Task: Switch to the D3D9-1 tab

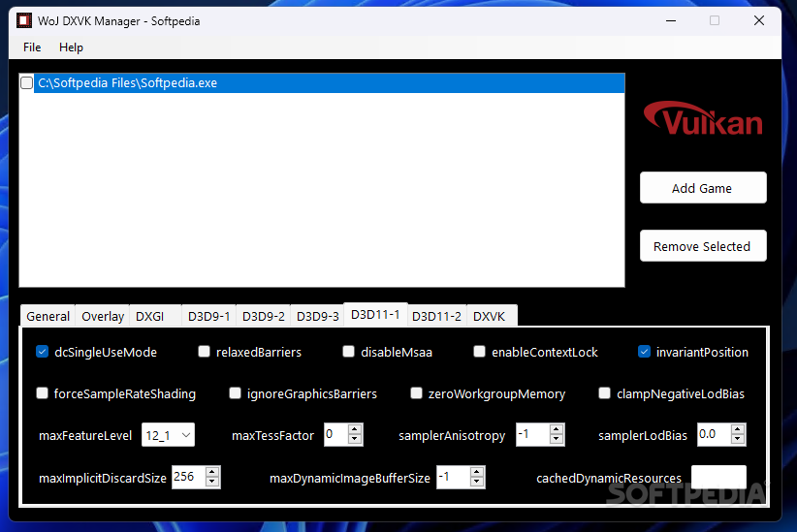Action: [x=208, y=316]
